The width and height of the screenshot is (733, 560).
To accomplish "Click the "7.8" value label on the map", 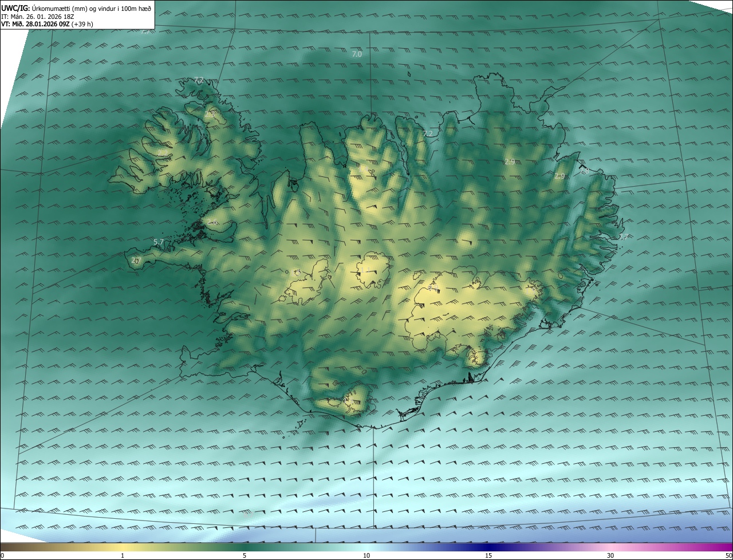I will pos(584,171).
